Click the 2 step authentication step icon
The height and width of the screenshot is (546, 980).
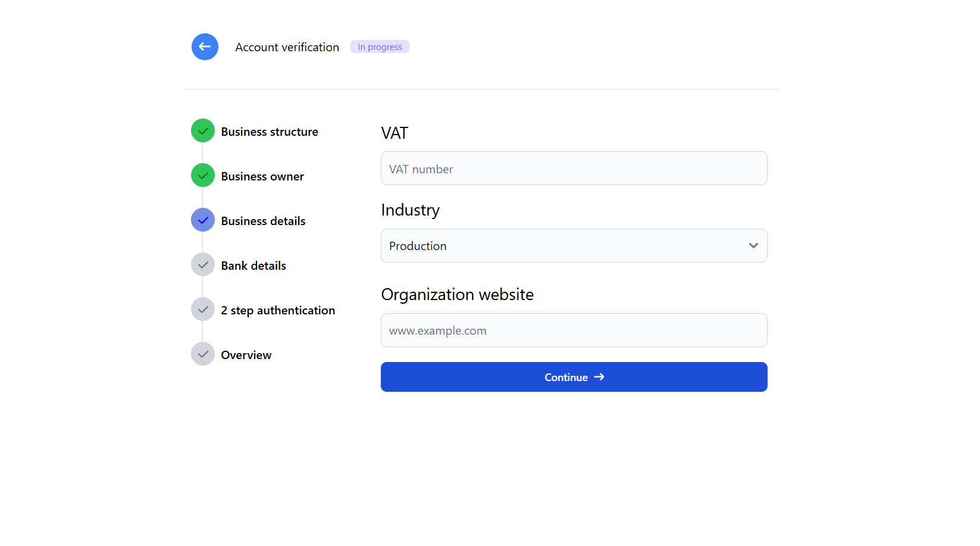pyautogui.click(x=203, y=309)
